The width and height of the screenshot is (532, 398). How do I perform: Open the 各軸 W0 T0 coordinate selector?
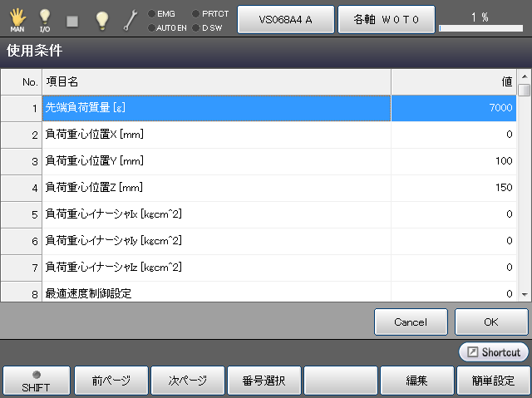(x=383, y=19)
